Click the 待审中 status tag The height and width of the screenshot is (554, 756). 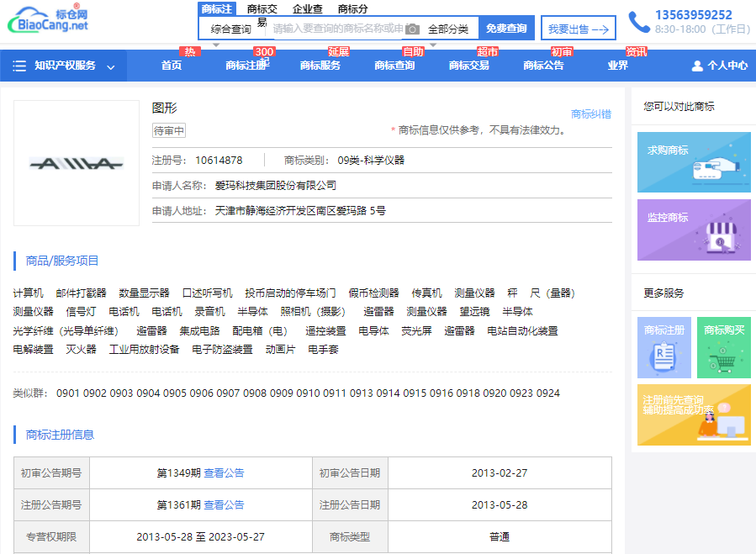click(169, 130)
